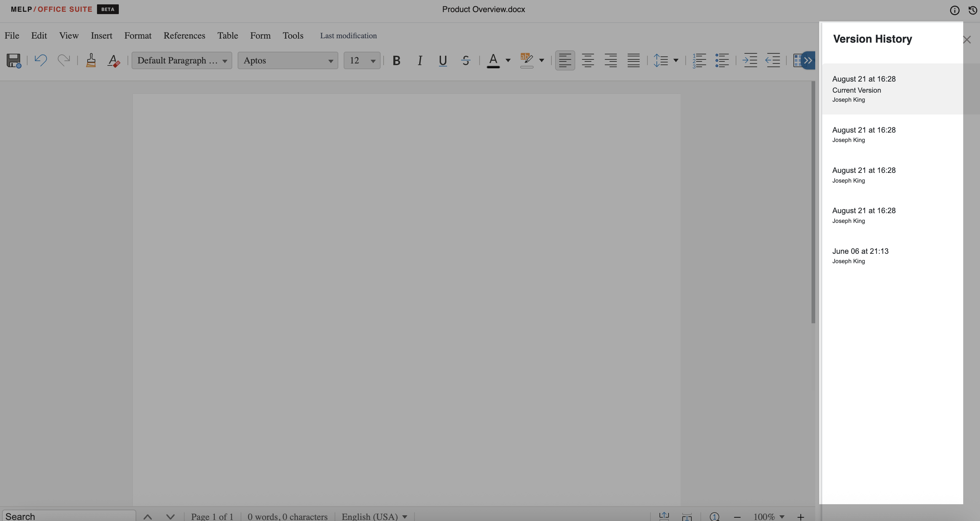Undo the last action
Viewport: 980px width, 521px height.
(x=41, y=60)
